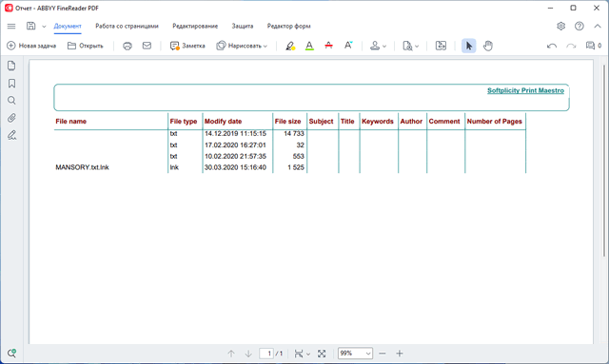The height and width of the screenshot is (364, 609).
Task: Select the Strikethrough text tool
Action: (328, 46)
